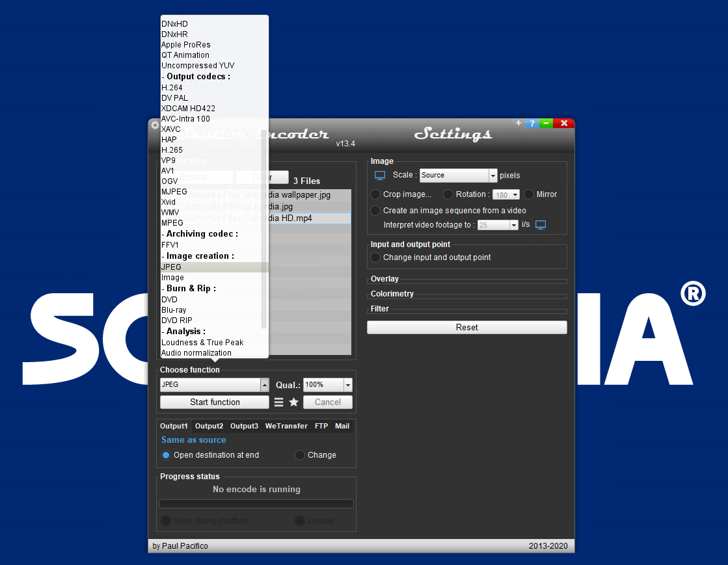Click the star favorite icon beside Cancel
The height and width of the screenshot is (565, 728).
tap(294, 402)
